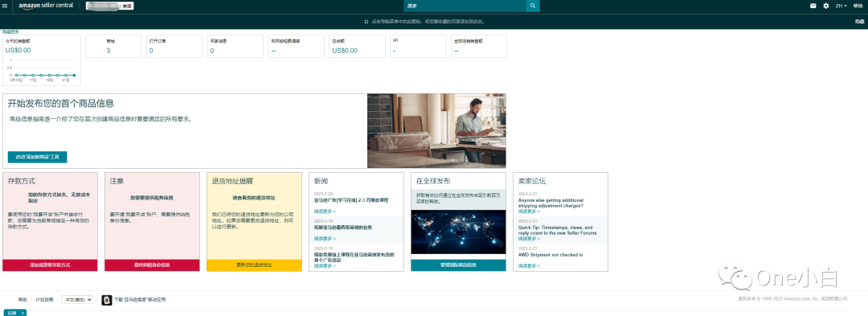868x316 pixels.
Task: Open the 计划政策 footer link
Action: [x=44, y=299]
